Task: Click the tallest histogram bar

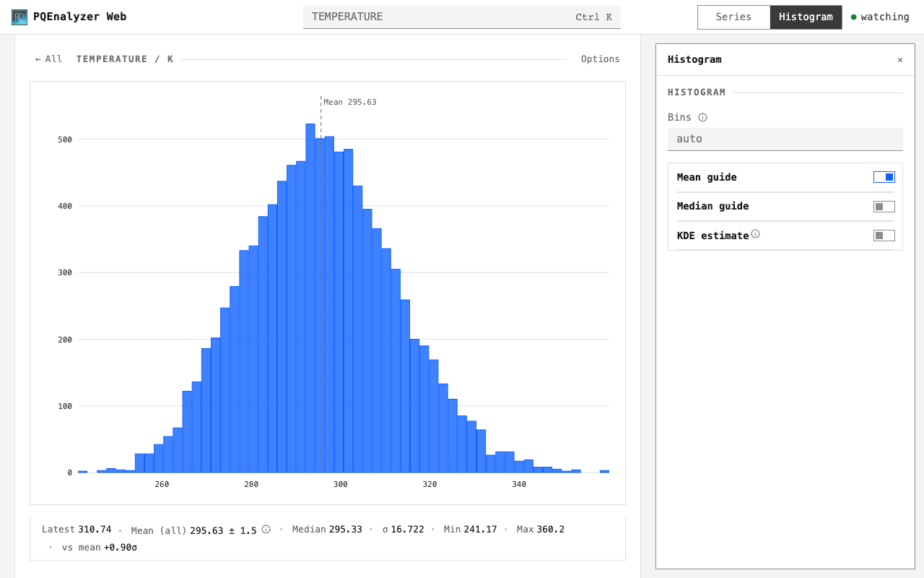Action: 310,298
